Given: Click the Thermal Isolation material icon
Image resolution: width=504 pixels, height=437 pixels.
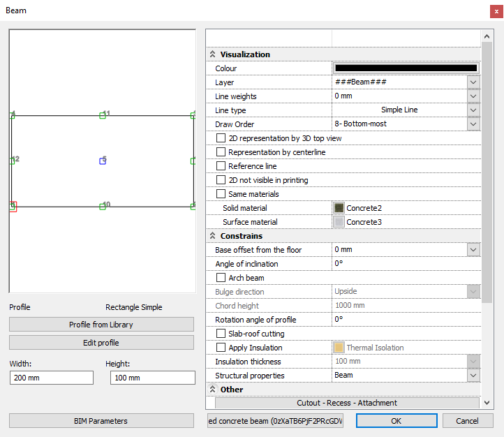Looking at the screenshot, I should point(339,348).
